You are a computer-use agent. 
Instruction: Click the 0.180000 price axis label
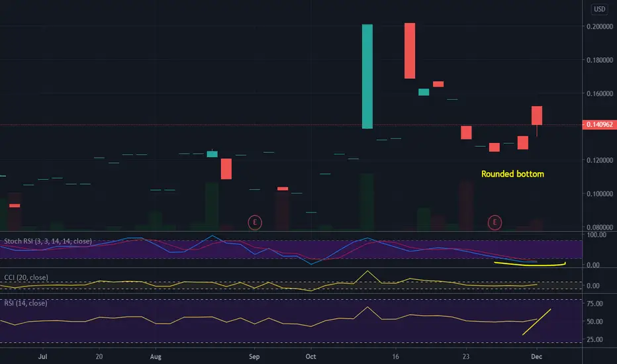coord(599,60)
